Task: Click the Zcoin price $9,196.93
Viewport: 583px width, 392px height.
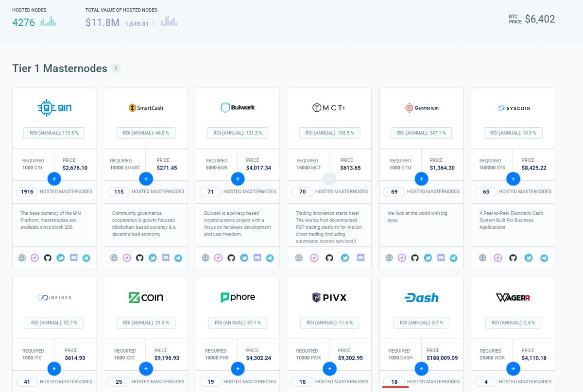Action: pos(167,358)
